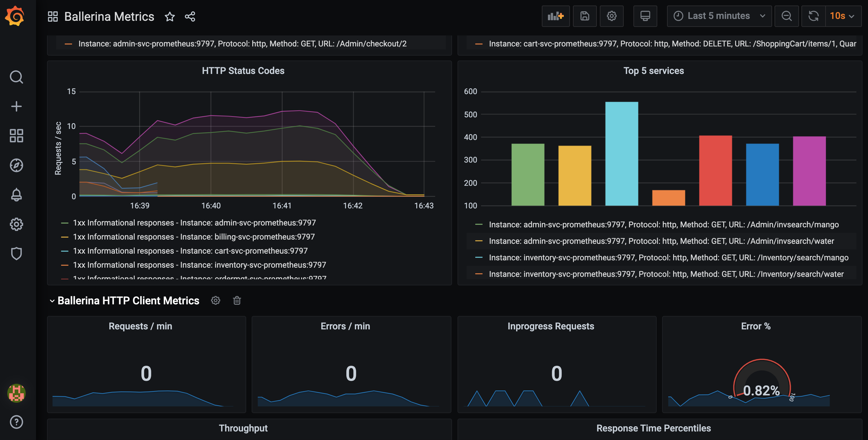Open the Grafana home logo
Viewport: 868px width, 440px height.
[15, 16]
